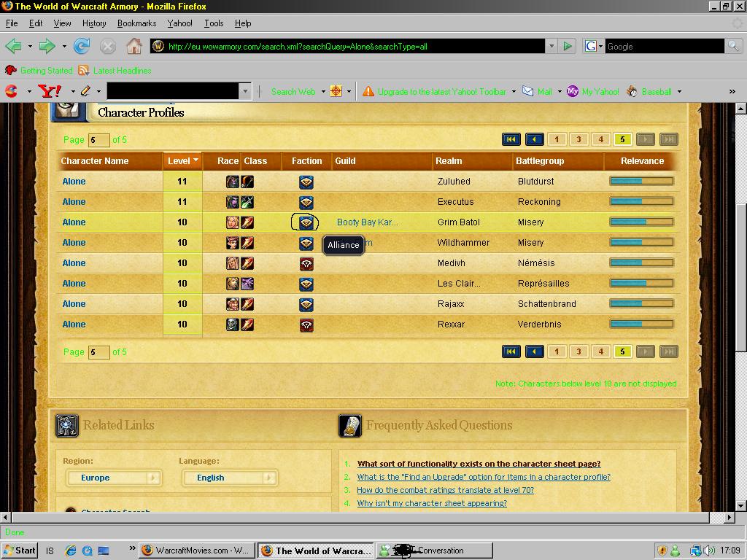The width and height of the screenshot is (747, 560).
Task: Click class icon in Les Clair... row
Action: pos(247,284)
